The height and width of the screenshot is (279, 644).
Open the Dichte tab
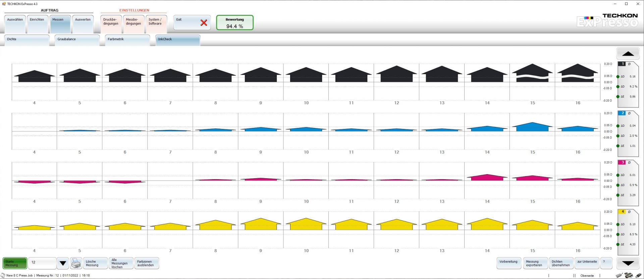pos(27,40)
